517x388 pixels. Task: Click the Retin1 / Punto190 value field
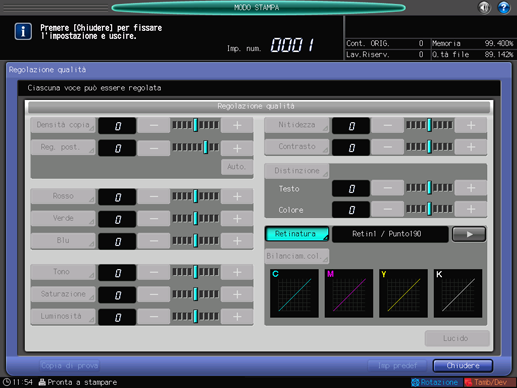(390, 234)
